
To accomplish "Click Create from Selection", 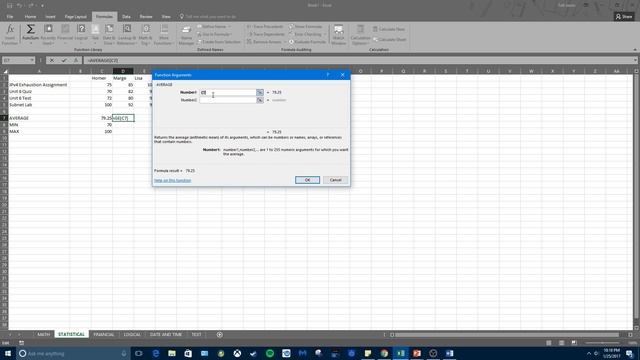I will (219, 42).
